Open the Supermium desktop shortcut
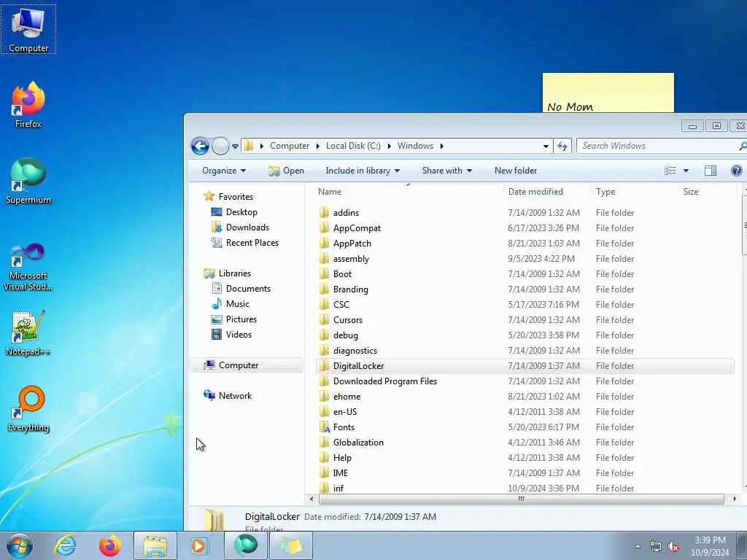Screen dimensions: 747x560 point(28,181)
